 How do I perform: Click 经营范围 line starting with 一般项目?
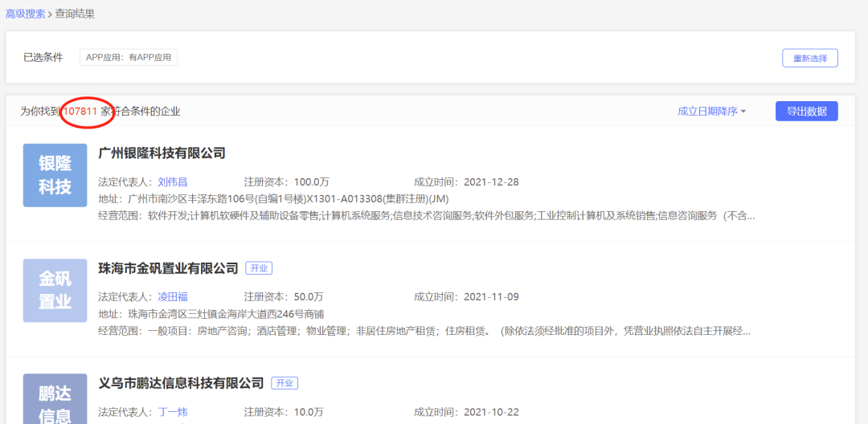(x=424, y=332)
